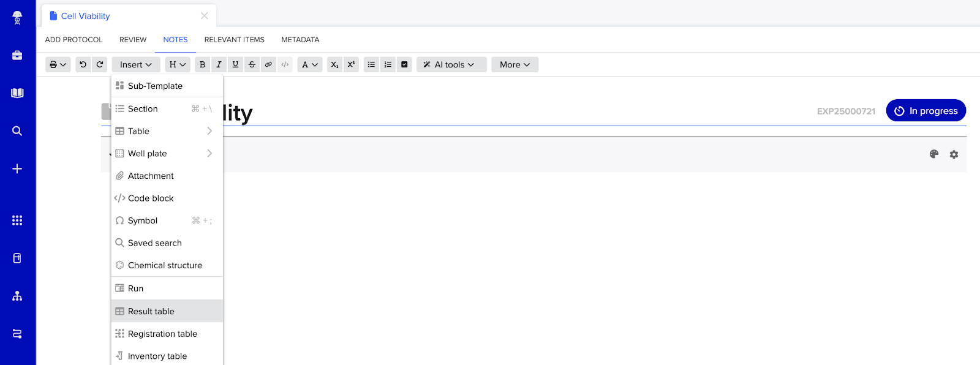Open the settings gear on the note
Screen dimensions: 980x365
pos(954,154)
